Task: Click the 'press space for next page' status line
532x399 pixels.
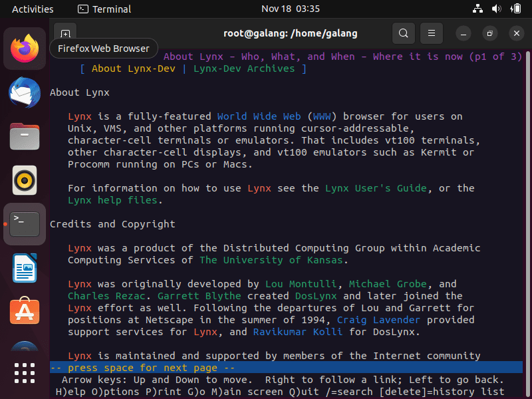Action: point(286,368)
